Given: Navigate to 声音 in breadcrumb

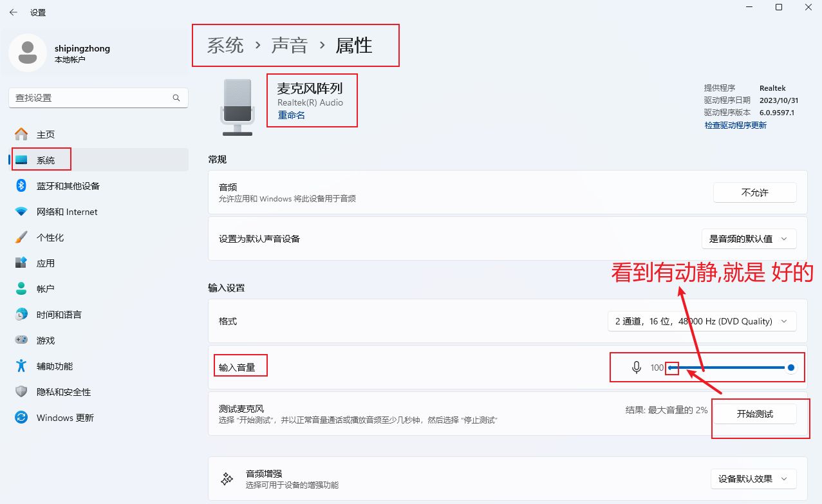Looking at the screenshot, I should 289,46.
